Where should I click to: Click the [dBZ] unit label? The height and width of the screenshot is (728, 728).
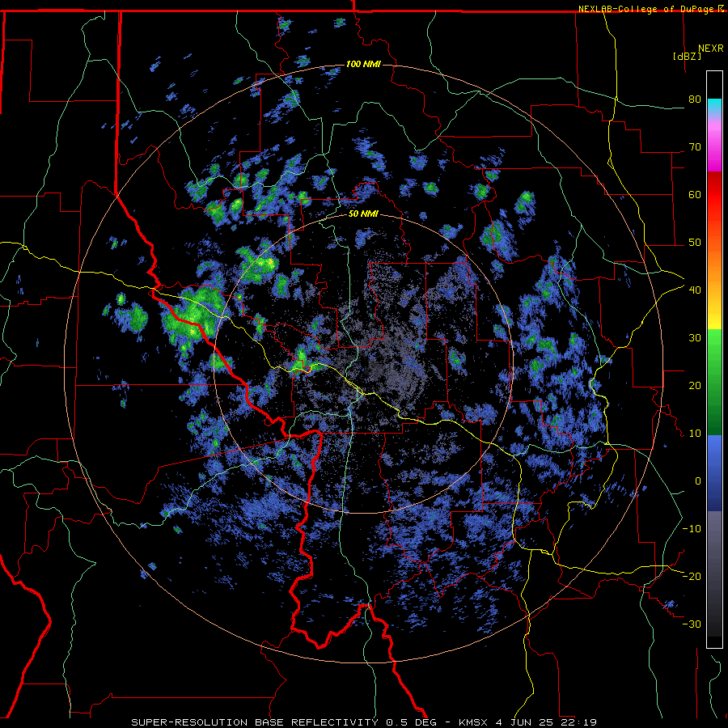[687, 56]
